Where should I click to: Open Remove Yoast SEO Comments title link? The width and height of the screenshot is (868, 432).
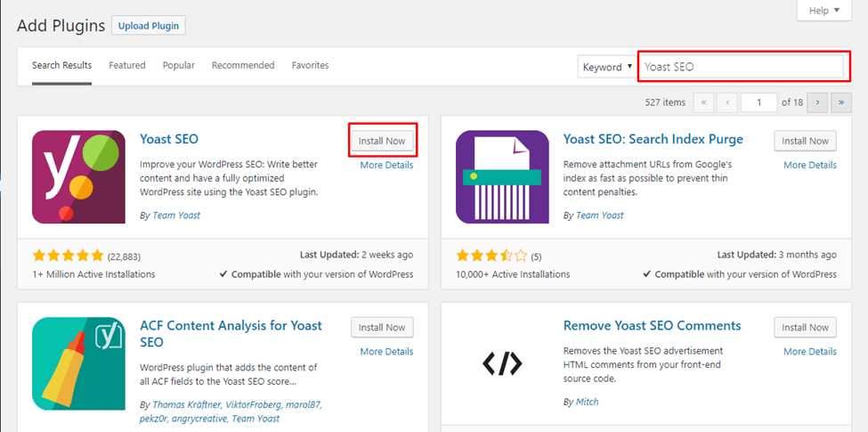pos(652,325)
